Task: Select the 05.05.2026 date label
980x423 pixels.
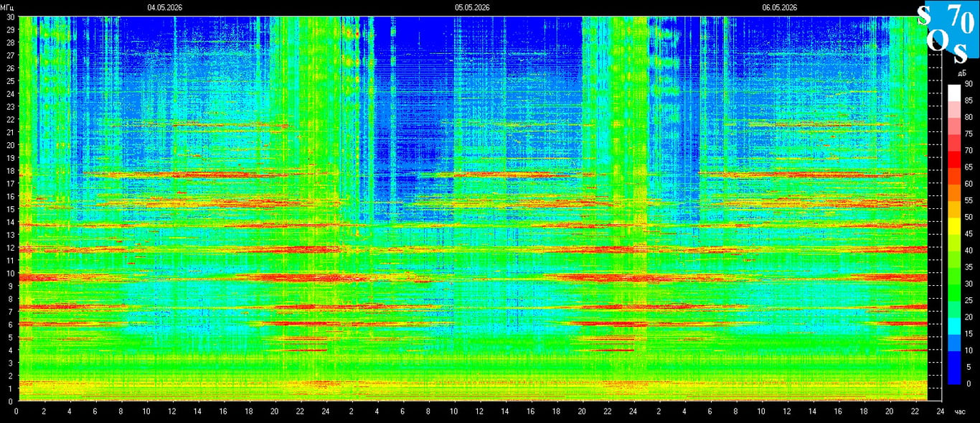Action: coord(472,7)
